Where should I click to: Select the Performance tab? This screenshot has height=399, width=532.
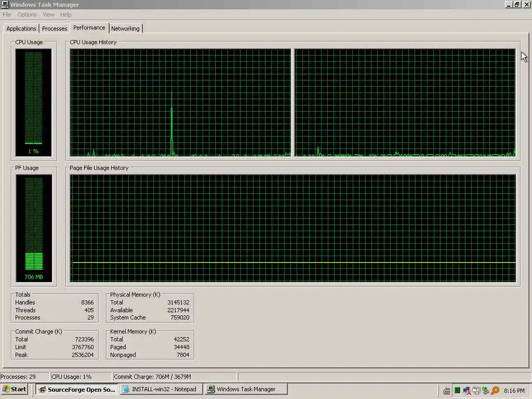89,28
